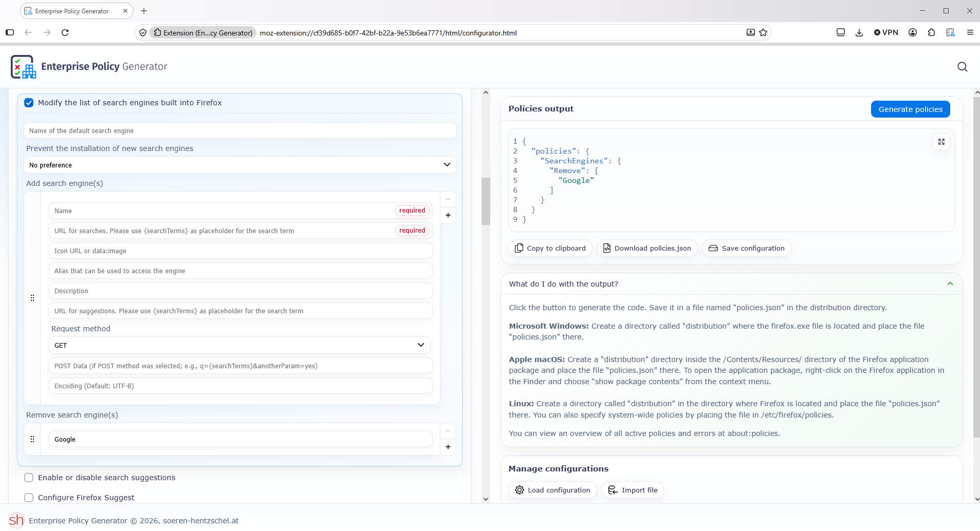
Task: Click Save configuration button
Action: [746, 248]
